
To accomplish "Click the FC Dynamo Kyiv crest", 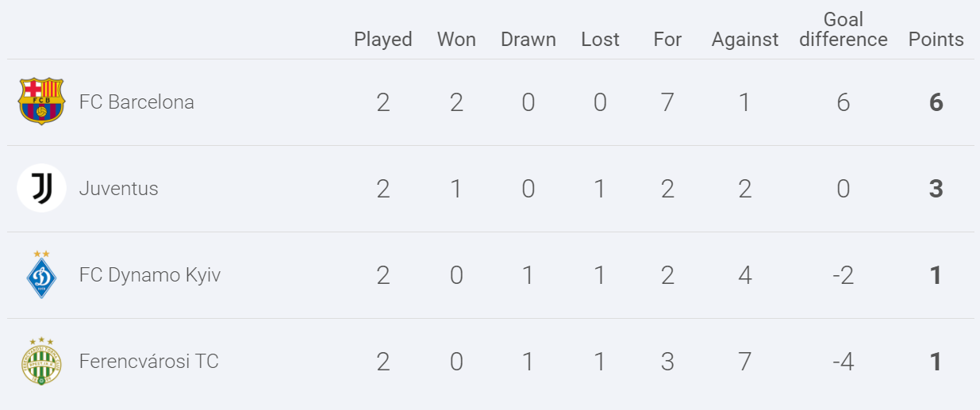I will click(41, 274).
